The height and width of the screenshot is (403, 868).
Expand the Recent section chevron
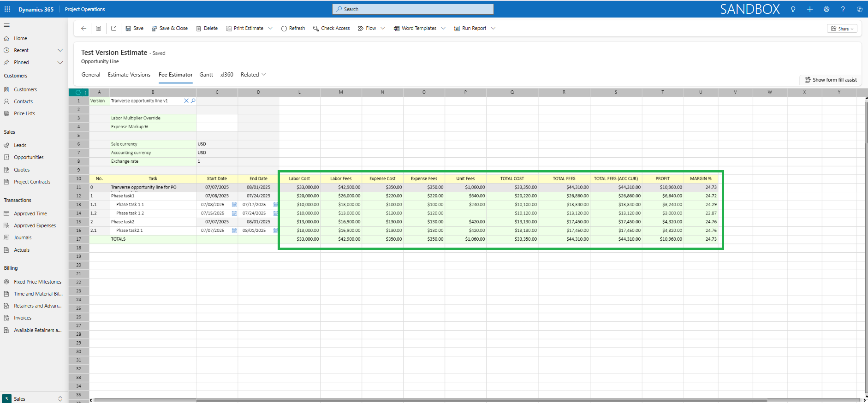[60, 50]
